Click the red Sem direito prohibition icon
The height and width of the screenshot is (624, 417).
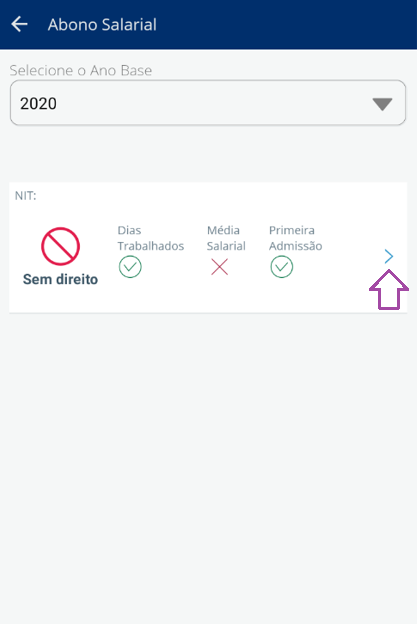[x=60, y=246]
